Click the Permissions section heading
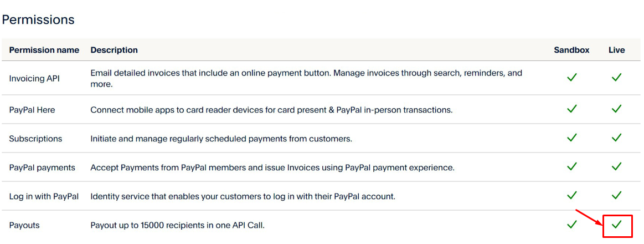The width and height of the screenshot is (644, 244). coord(38,20)
